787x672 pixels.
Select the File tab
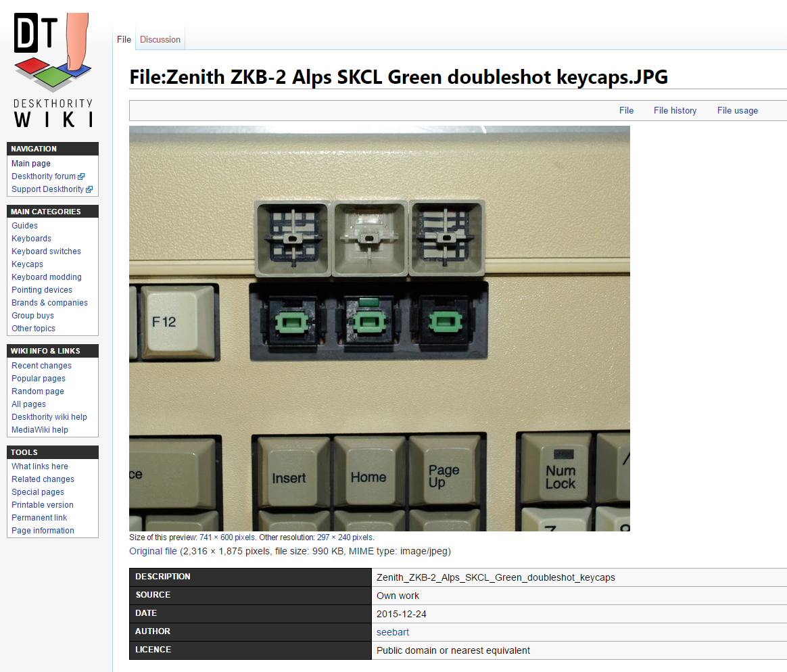click(124, 39)
